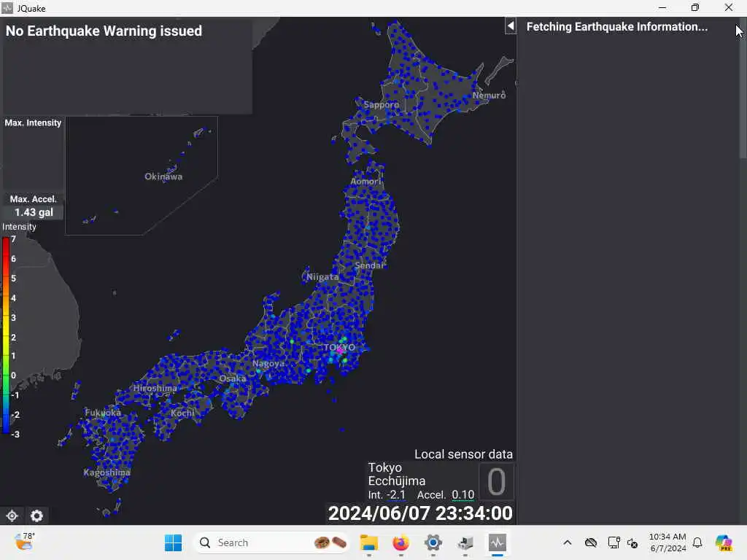
Task: Click the taskbar Search box
Action: click(272, 542)
